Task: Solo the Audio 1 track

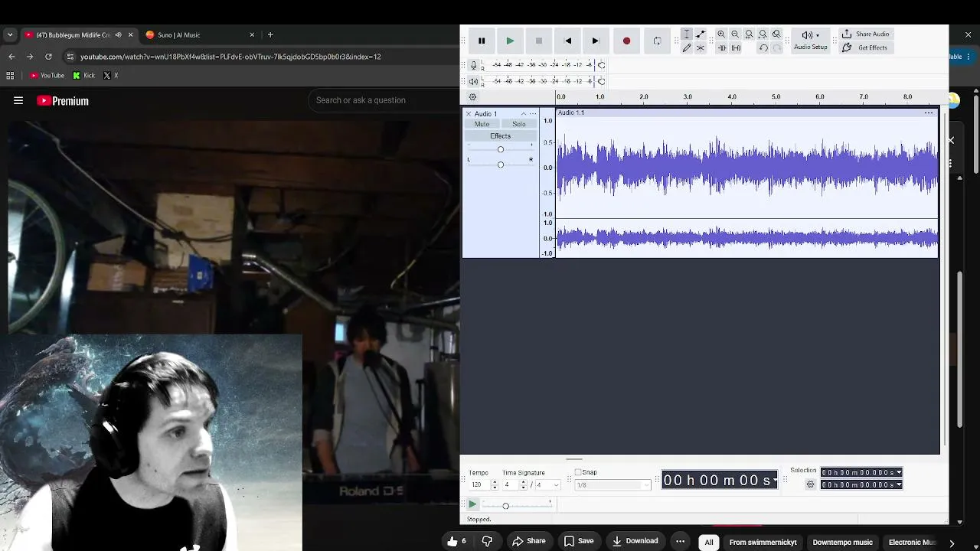Action: [519, 124]
